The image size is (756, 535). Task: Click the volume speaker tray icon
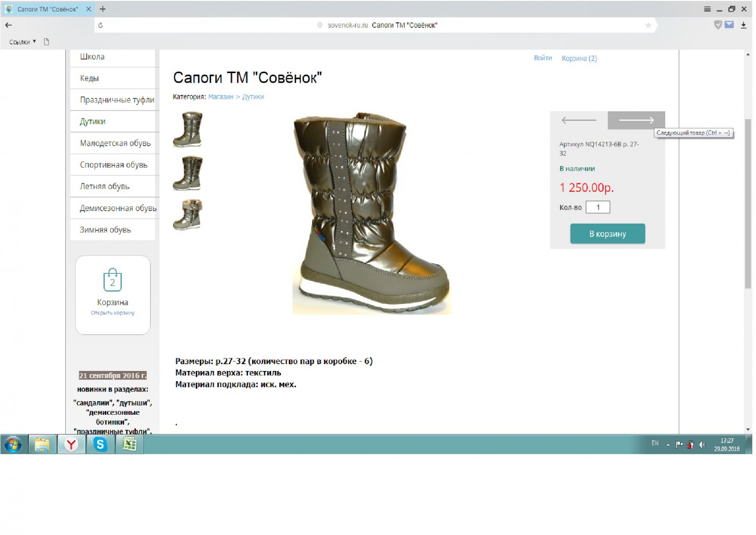[702, 445]
